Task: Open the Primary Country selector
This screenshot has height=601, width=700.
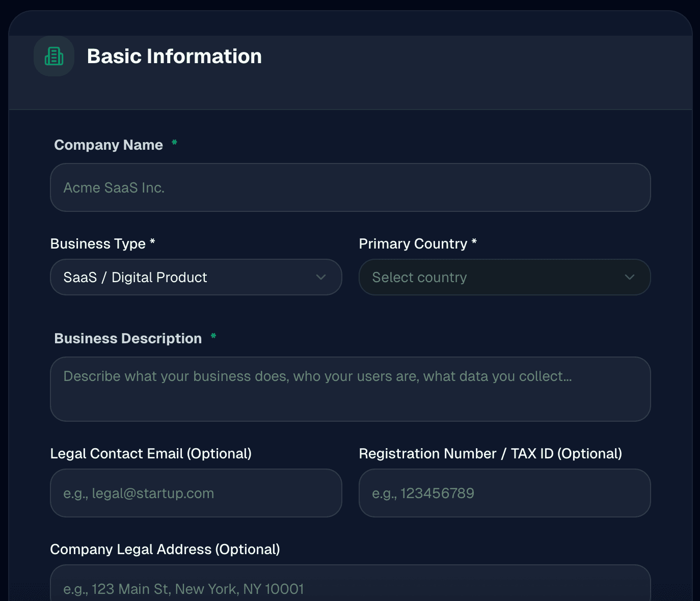Action: 504,277
